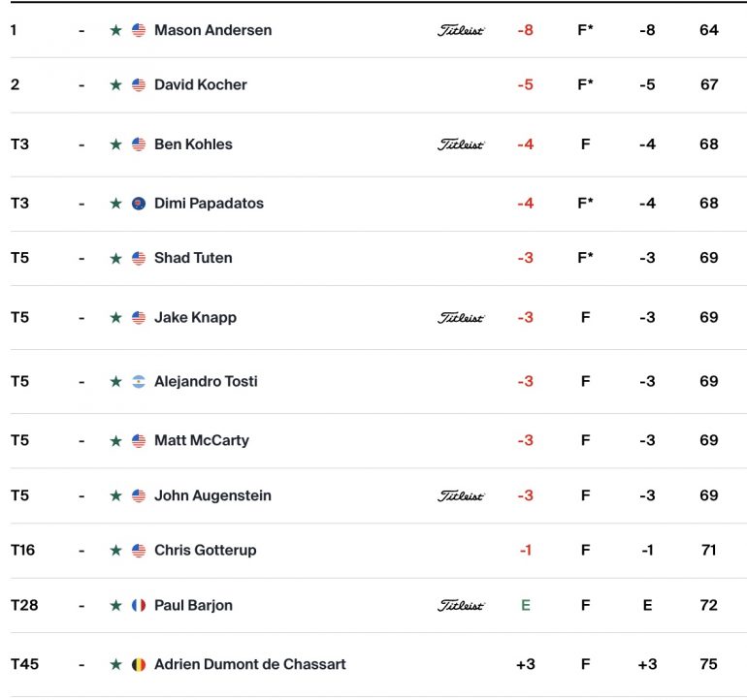Click the Titleist logo in Mason Andersen's row
The width and height of the screenshot is (747, 700).
pos(461,30)
